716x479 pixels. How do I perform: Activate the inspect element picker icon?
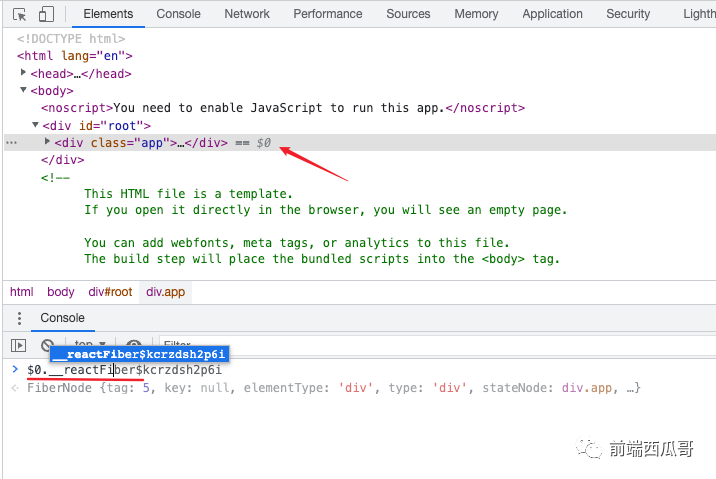click(x=19, y=14)
